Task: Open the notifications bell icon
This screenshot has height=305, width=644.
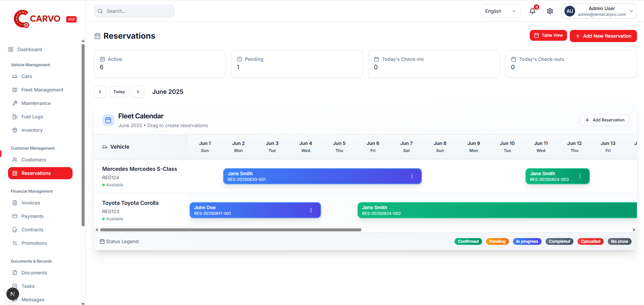Action: tap(532, 11)
